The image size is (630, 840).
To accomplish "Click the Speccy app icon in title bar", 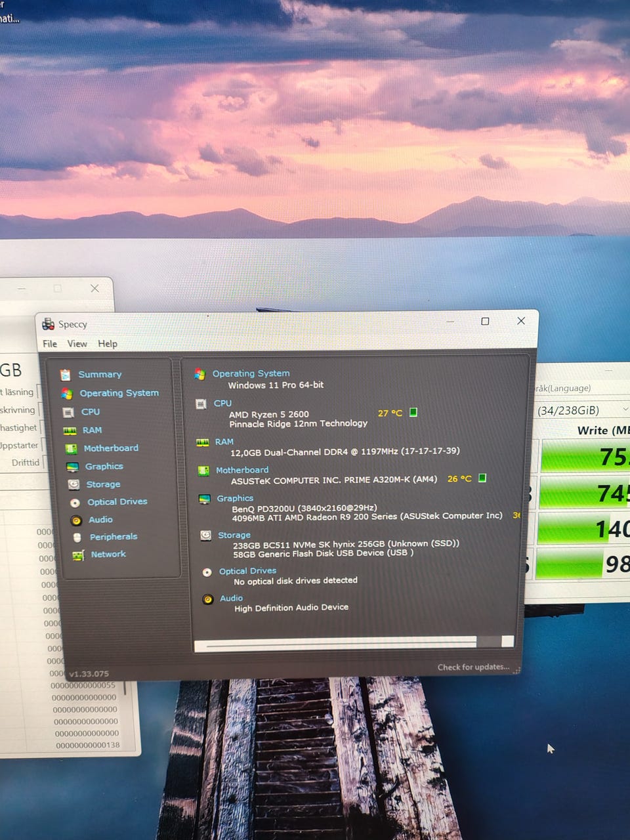I will 48,324.
